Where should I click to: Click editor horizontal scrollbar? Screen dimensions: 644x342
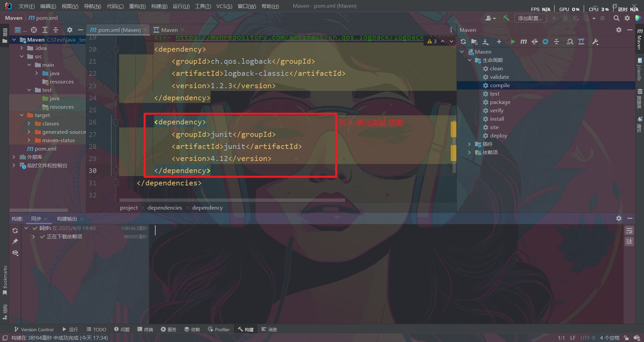pos(232,200)
